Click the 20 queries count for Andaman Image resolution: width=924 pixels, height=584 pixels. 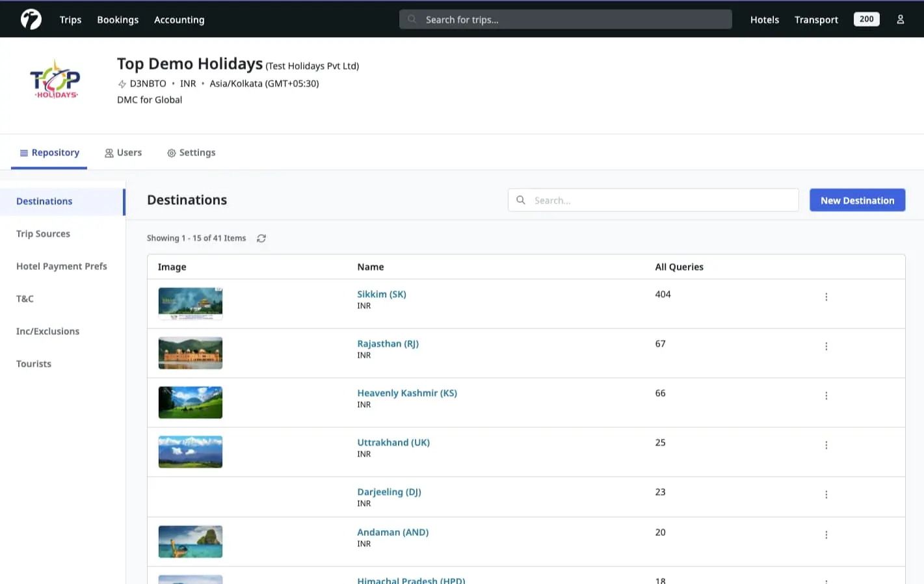point(660,532)
